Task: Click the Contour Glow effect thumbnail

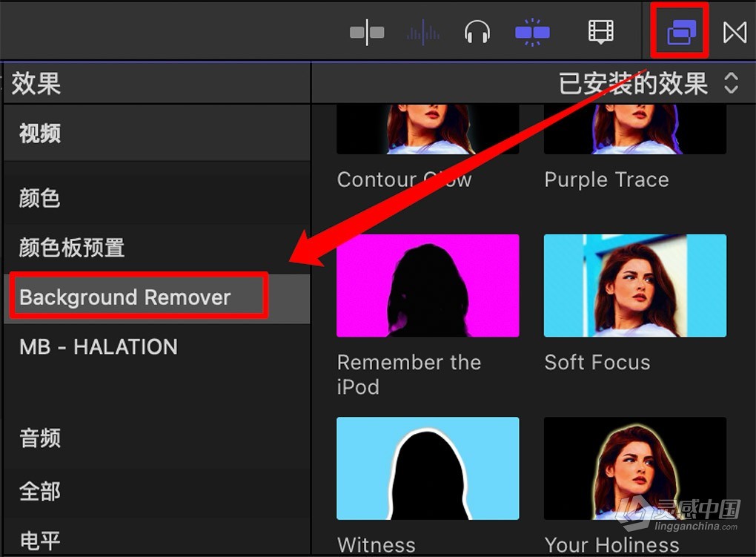Action: pyautogui.click(x=428, y=129)
